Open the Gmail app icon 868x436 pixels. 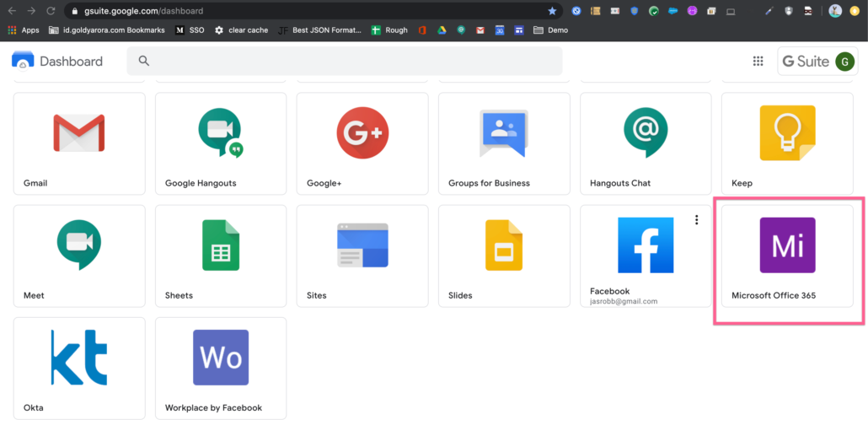tap(79, 133)
